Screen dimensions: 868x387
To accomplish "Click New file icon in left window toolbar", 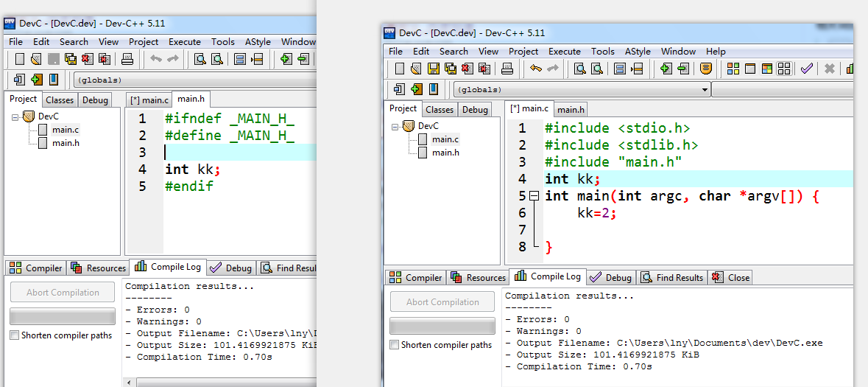I will [19, 59].
